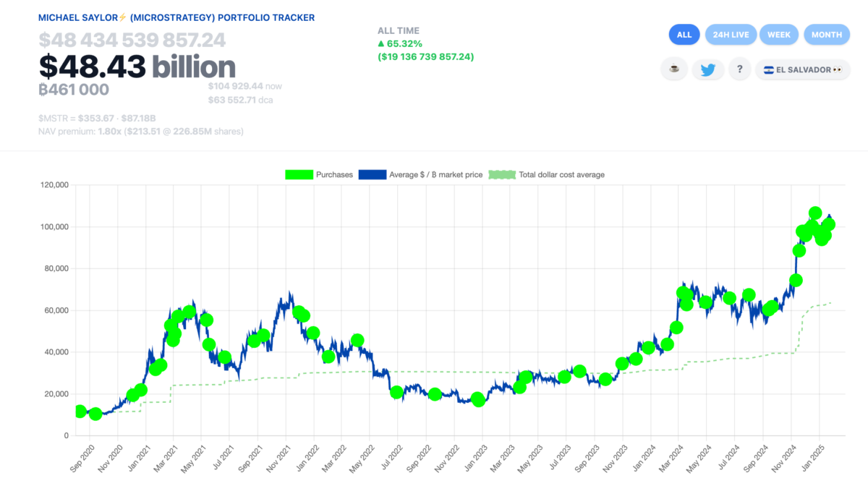Viewport: 868px width, 481px height.
Task: Select the ALL time range tab
Action: click(684, 35)
